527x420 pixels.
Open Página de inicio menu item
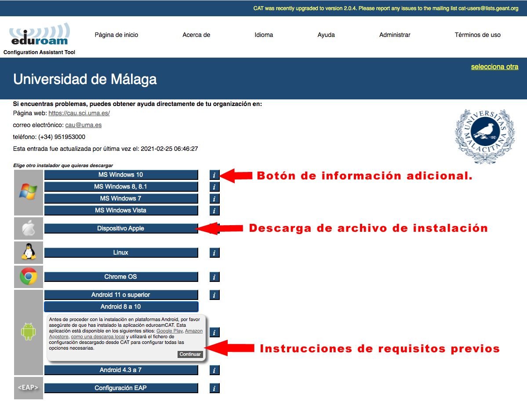pos(116,35)
